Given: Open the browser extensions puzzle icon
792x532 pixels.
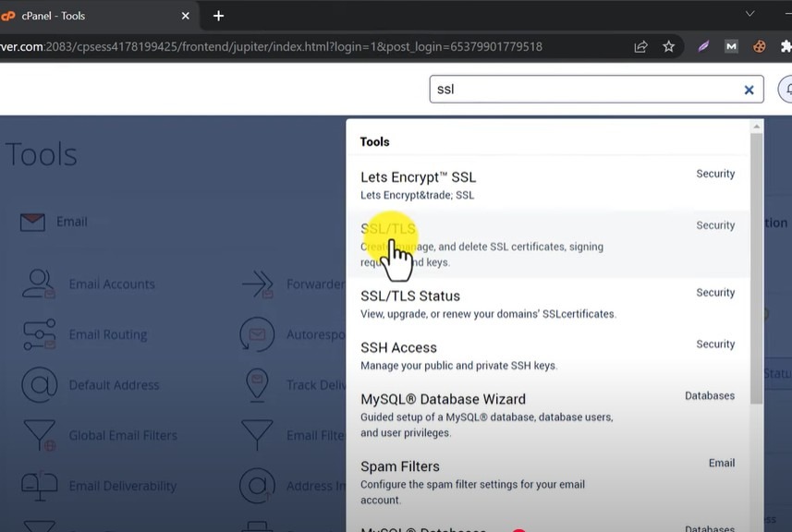Looking at the screenshot, I should [x=785, y=44].
